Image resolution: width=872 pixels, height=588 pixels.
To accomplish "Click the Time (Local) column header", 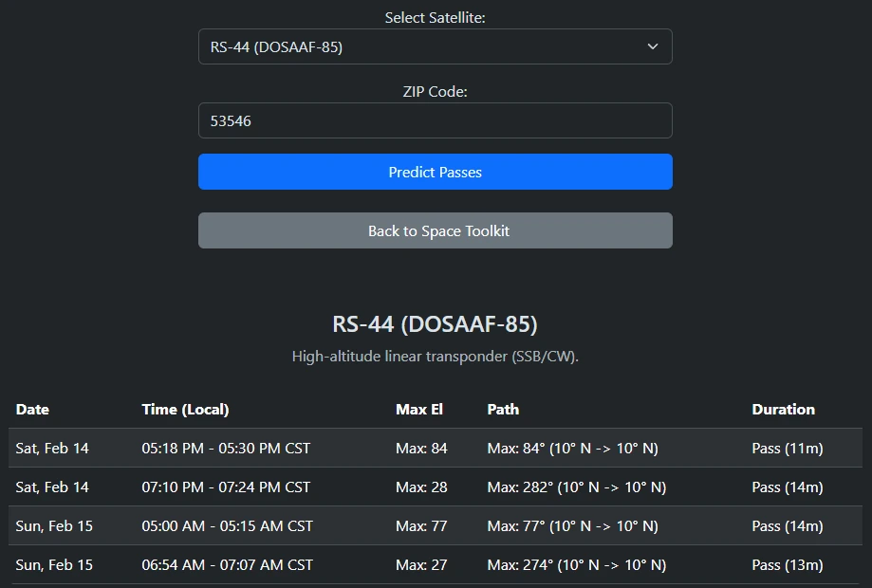I will coord(185,409).
